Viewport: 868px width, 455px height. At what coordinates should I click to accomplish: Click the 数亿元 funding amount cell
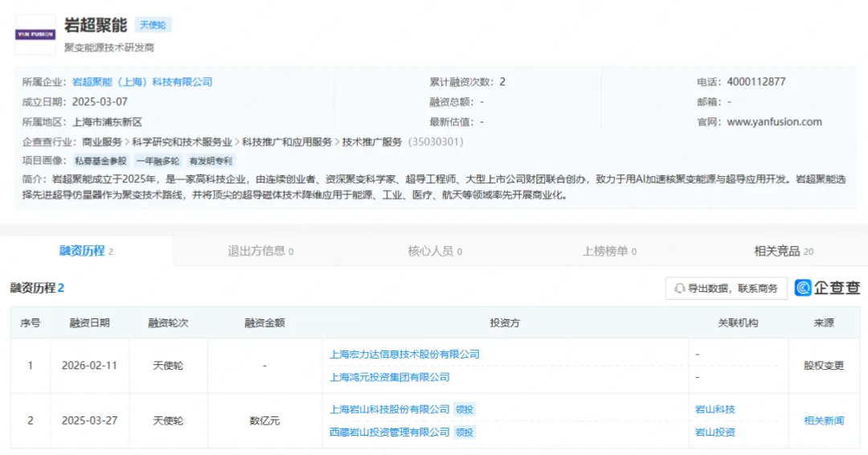click(264, 420)
